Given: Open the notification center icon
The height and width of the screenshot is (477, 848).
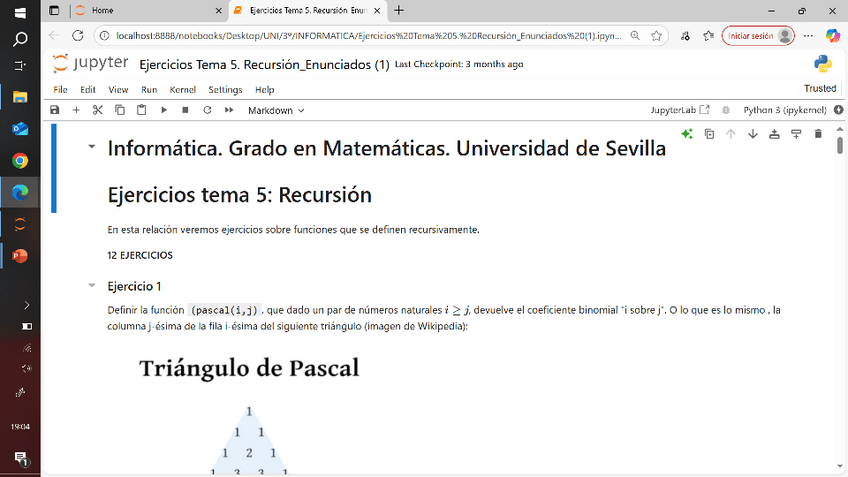Looking at the screenshot, I should [x=21, y=459].
